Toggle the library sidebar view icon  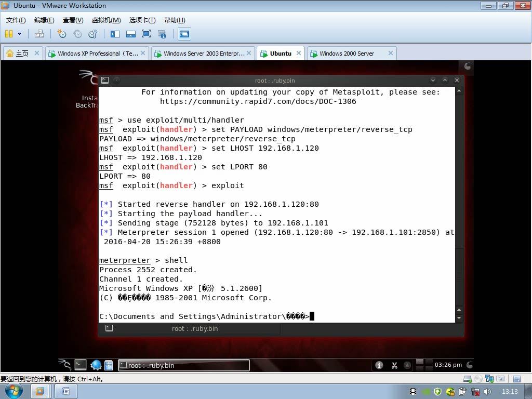pyautogui.click(x=115, y=34)
